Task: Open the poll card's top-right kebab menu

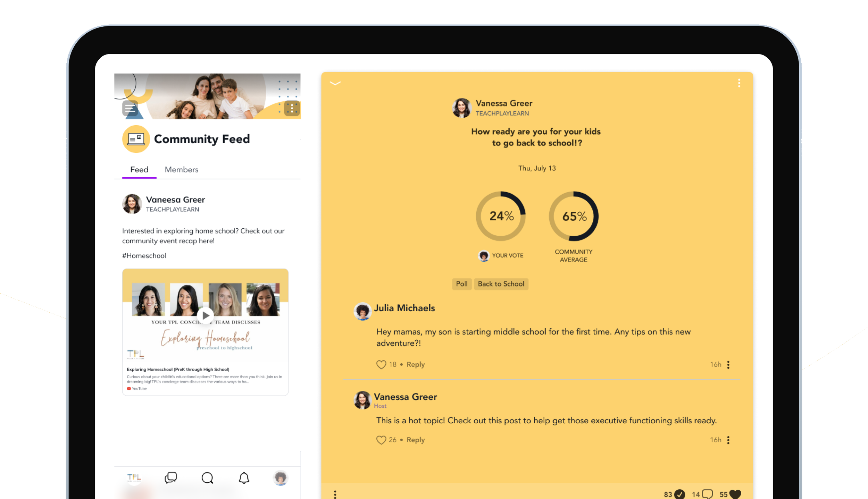Action: coord(739,83)
